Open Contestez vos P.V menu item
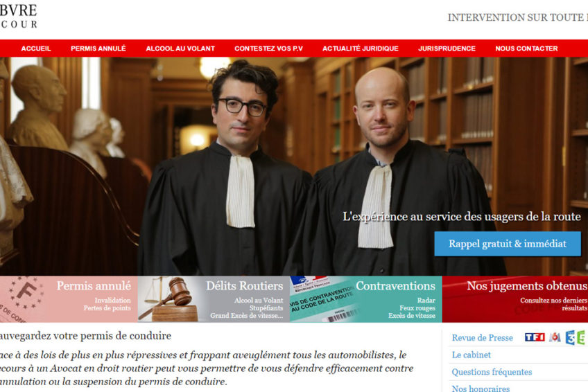The height and width of the screenshot is (392, 588). (x=268, y=48)
